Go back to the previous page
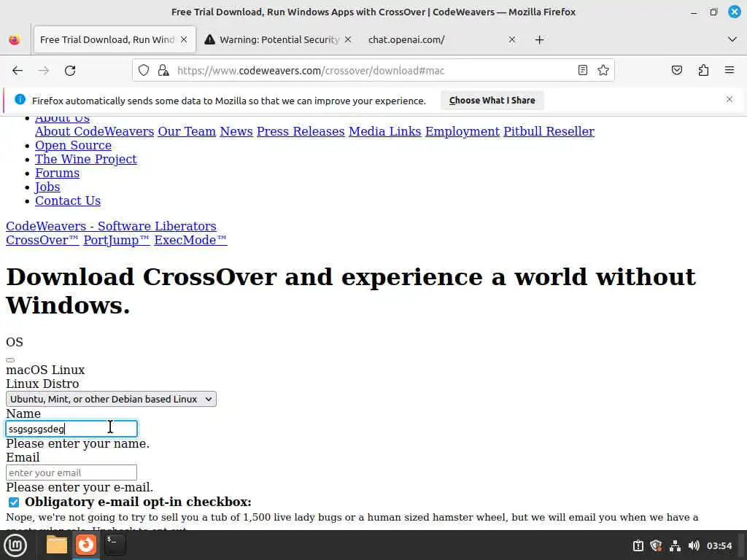This screenshot has width=747, height=560. (x=18, y=71)
